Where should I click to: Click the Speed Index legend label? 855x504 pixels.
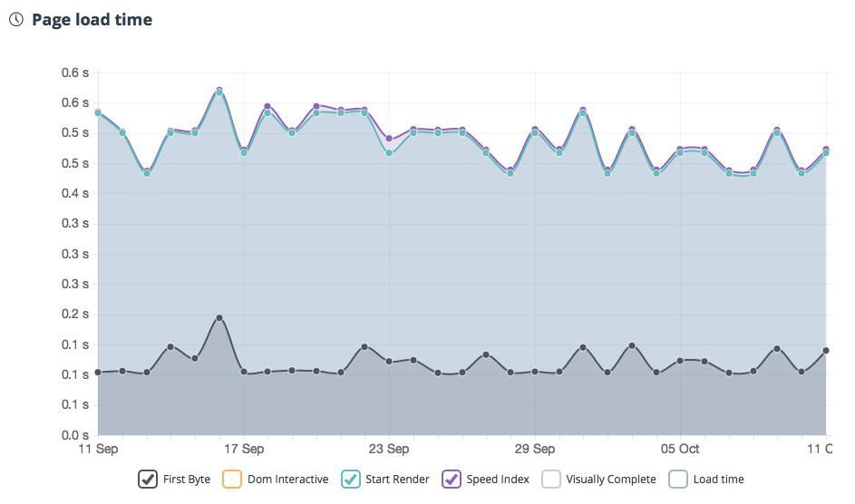pyautogui.click(x=498, y=480)
